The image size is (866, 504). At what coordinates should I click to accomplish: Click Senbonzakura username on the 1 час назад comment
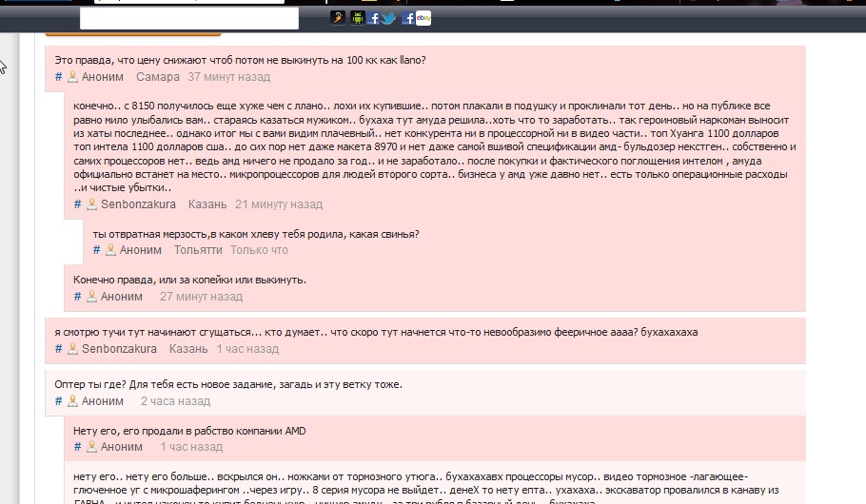pyautogui.click(x=119, y=349)
